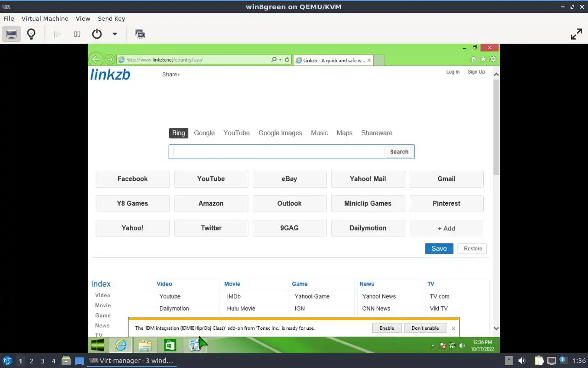Pause the virtual machine
588x368 pixels.
(77, 34)
